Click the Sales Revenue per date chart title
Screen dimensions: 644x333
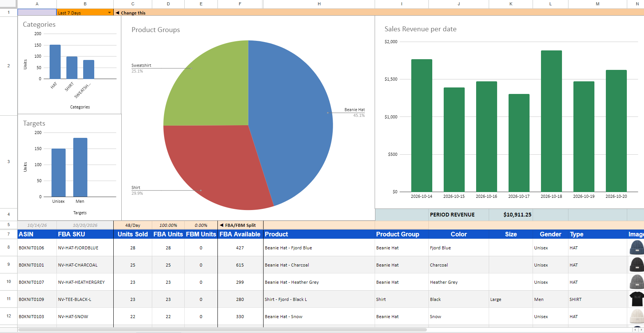click(x=420, y=29)
